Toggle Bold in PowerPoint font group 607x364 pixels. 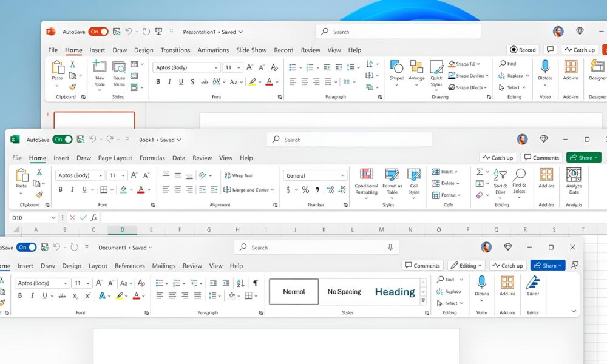(158, 82)
